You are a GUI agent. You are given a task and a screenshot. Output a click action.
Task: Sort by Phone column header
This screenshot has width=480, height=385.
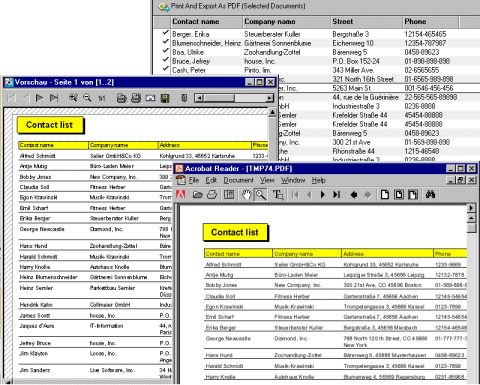click(x=431, y=22)
